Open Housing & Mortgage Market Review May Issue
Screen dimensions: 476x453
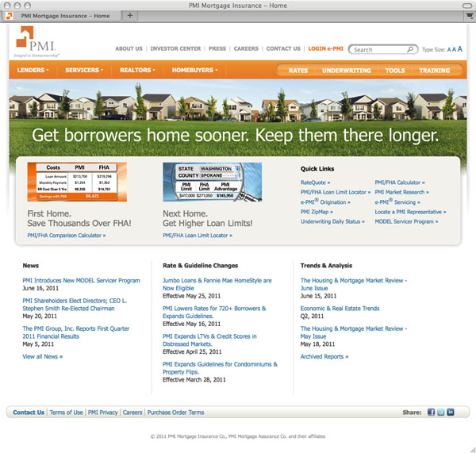point(354,332)
